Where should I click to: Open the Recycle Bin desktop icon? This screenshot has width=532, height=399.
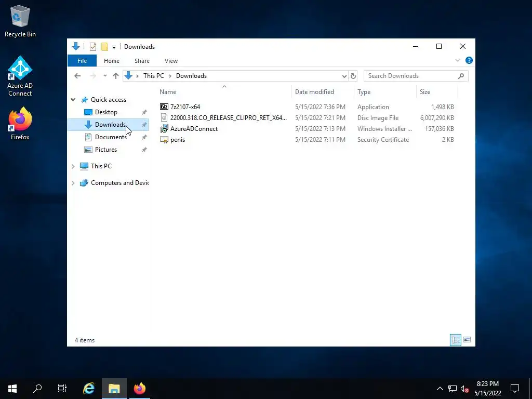pyautogui.click(x=20, y=21)
